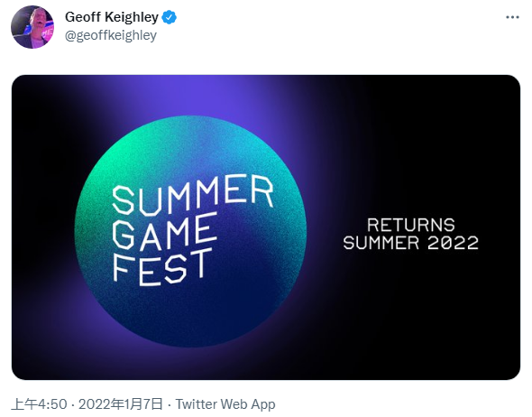Open Geoff Keighley's profile avatar
The height and width of the screenshot is (417, 532).
(x=32, y=27)
